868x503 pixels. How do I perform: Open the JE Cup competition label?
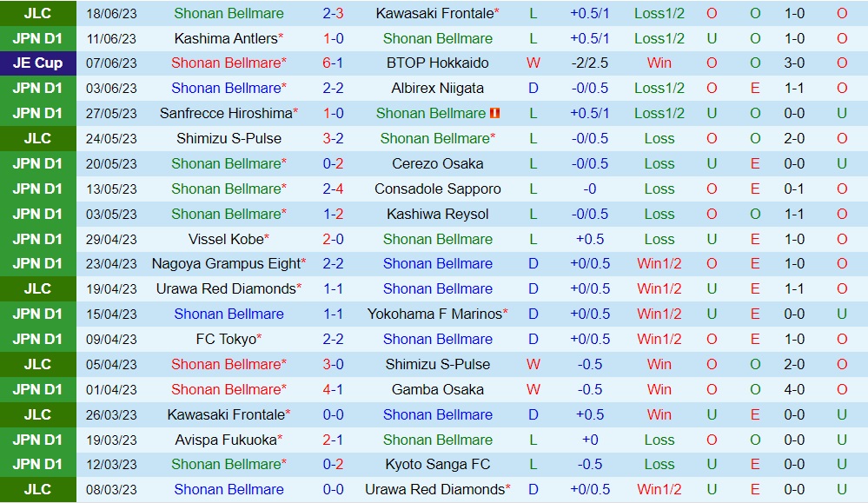pyautogui.click(x=37, y=63)
